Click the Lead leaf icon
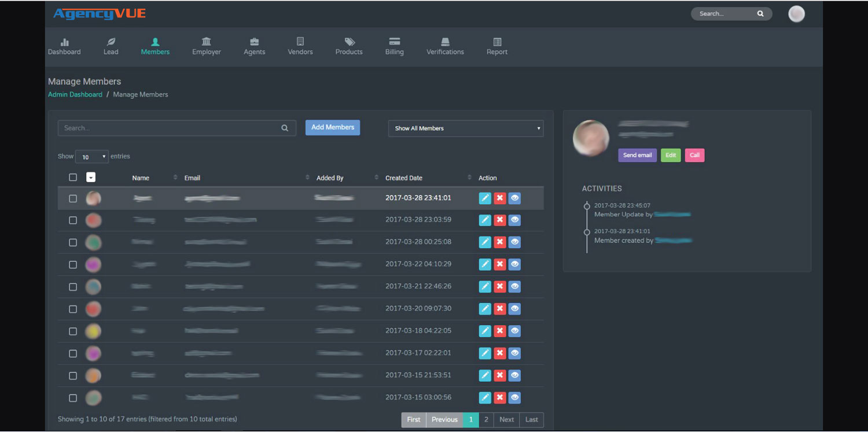868x432 pixels. pos(111,42)
